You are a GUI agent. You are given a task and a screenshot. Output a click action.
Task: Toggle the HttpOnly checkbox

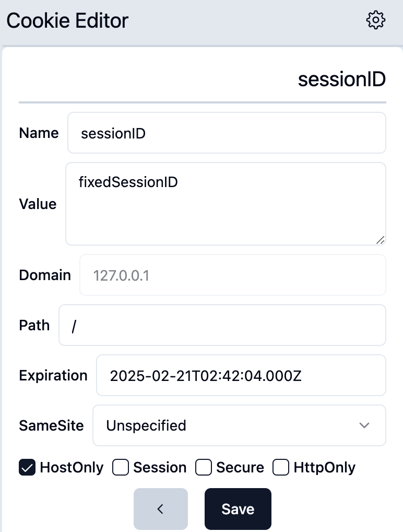[281, 467]
